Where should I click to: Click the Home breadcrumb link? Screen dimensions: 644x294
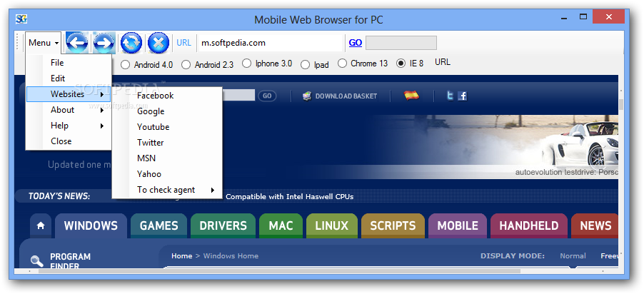tap(181, 255)
